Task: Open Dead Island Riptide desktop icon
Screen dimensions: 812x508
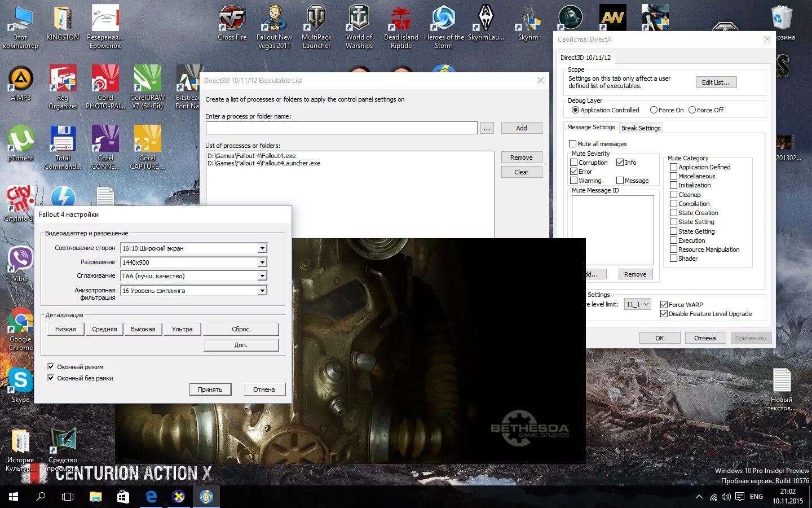Action: pos(401,27)
